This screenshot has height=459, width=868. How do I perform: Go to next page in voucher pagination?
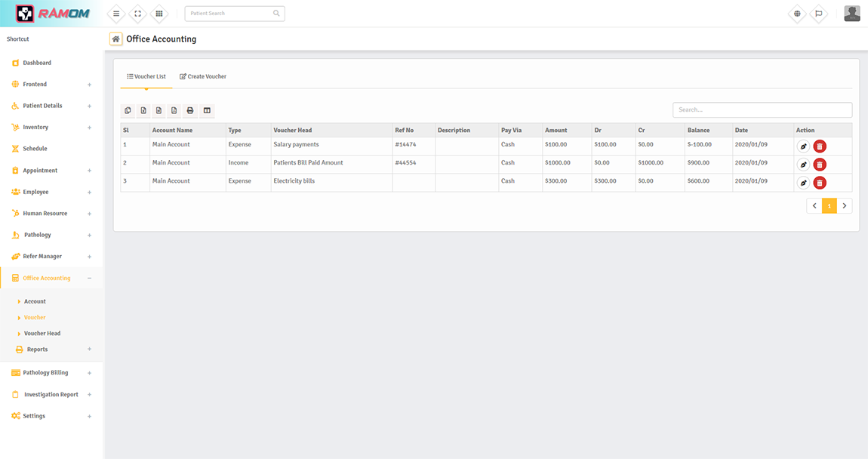(845, 206)
